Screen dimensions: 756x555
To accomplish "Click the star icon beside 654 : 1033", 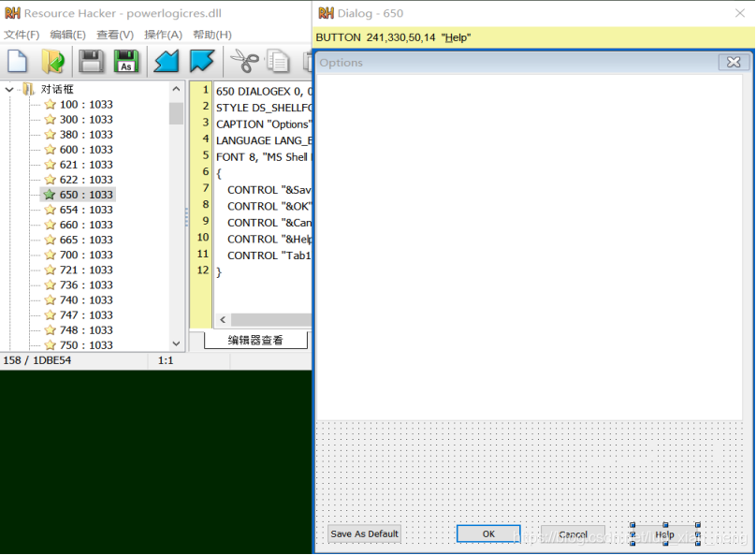I will tap(51, 210).
